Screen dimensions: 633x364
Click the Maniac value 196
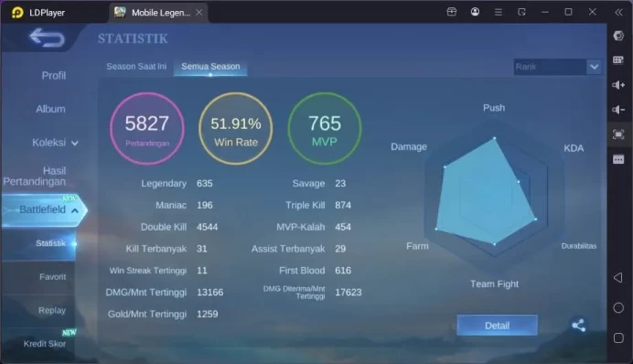tap(204, 205)
